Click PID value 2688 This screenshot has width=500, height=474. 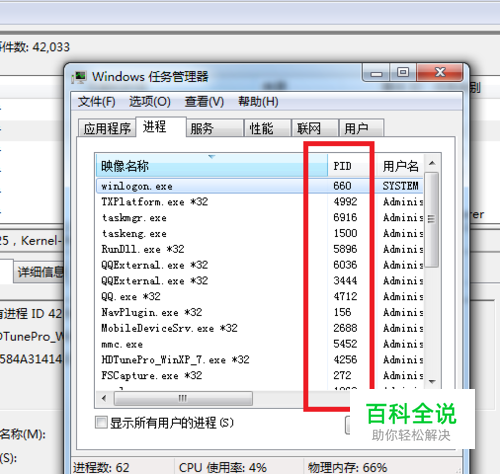tap(345, 328)
